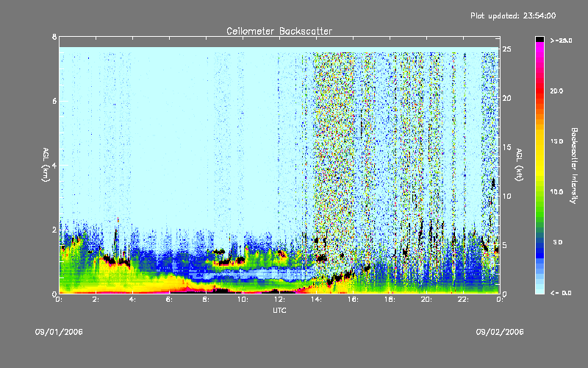Viewport: 588px width, 368px height.
Task: Click the "20:" hour tick on the UTC axis
Action: tap(426, 300)
